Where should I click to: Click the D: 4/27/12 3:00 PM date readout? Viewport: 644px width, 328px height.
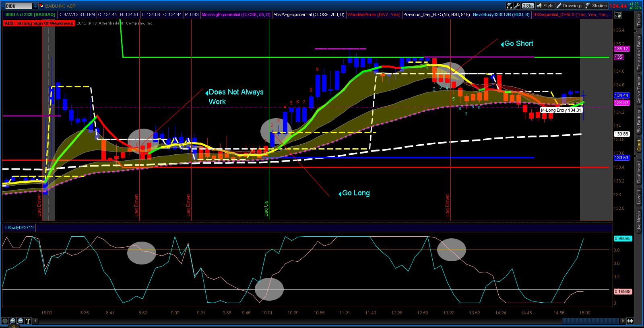click(77, 15)
